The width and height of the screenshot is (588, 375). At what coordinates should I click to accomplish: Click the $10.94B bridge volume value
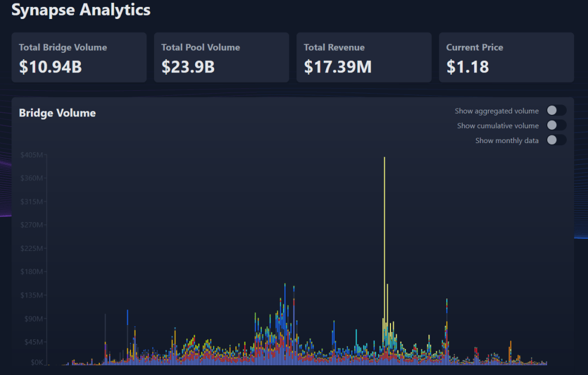51,67
